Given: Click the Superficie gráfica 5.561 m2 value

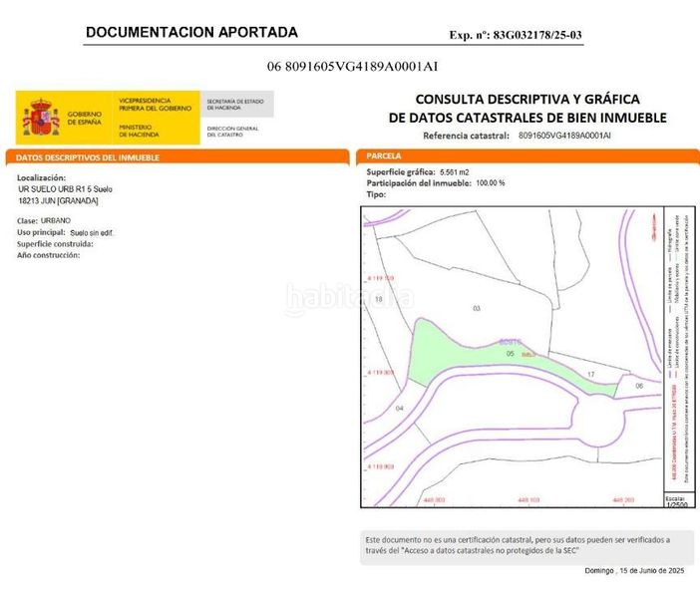Looking at the screenshot, I should pos(455,172).
